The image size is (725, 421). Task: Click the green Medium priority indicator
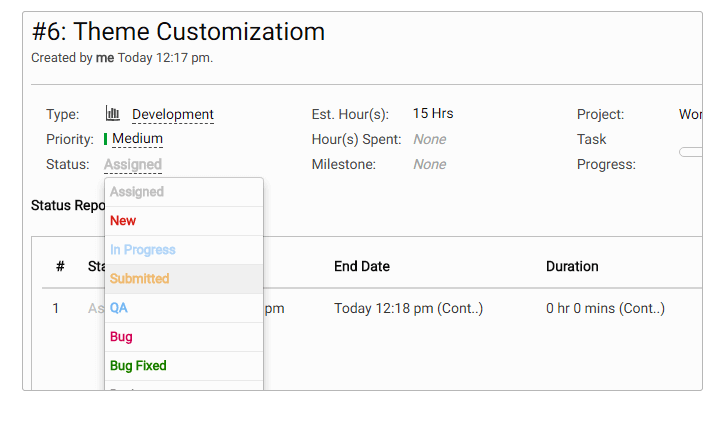[105, 139]
